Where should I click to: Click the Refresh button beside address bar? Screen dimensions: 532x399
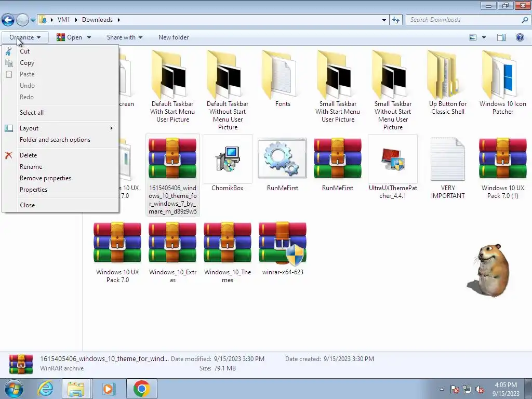pos(395,20)
